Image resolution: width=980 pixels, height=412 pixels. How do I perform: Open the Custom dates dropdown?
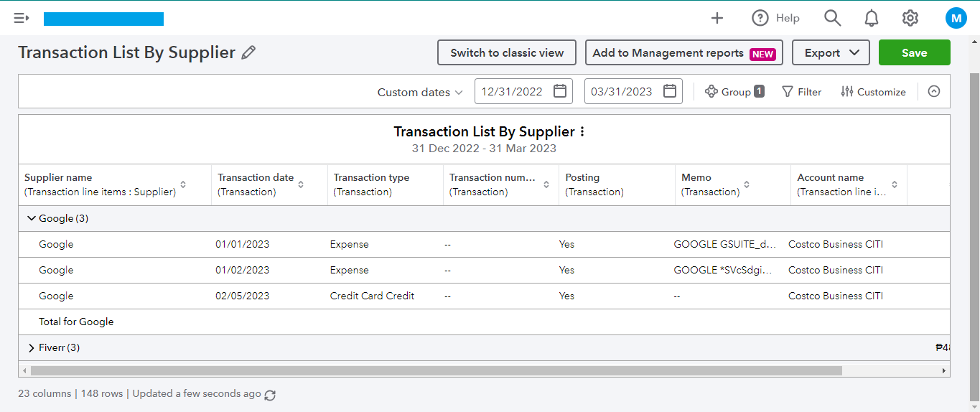420,92
